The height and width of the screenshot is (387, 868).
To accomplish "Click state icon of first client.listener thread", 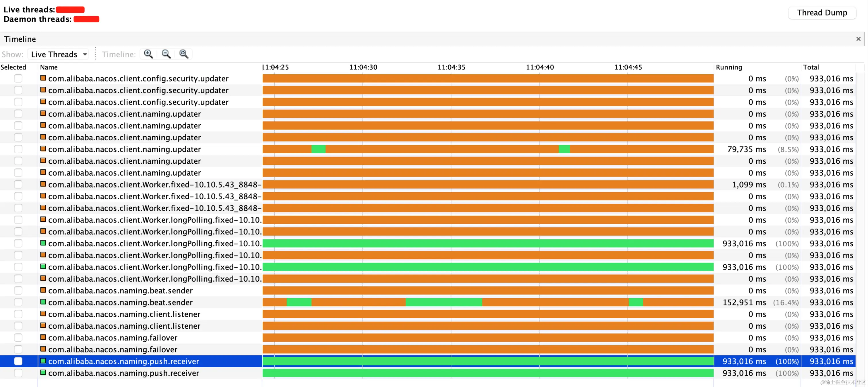I will 43,314.
